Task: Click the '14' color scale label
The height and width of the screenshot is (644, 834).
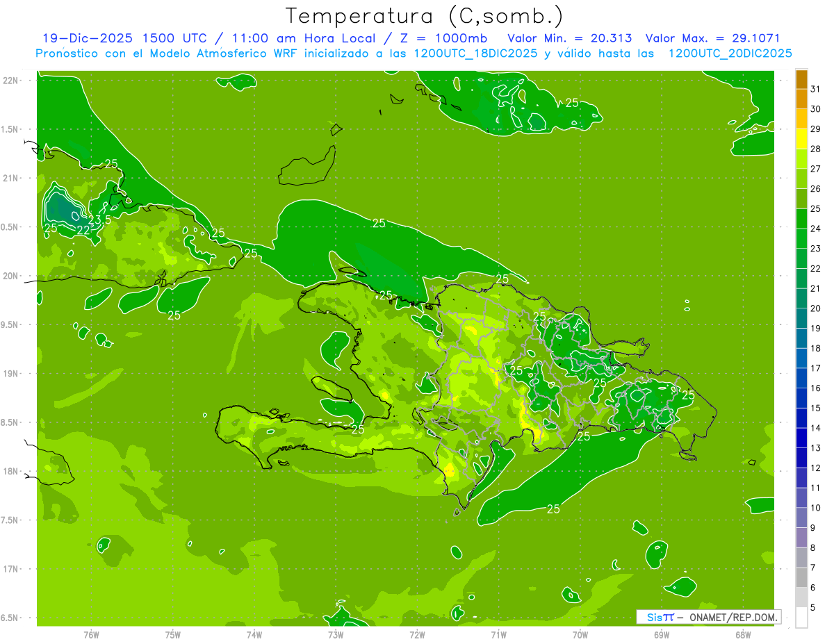Action: (x=815, y=428)
